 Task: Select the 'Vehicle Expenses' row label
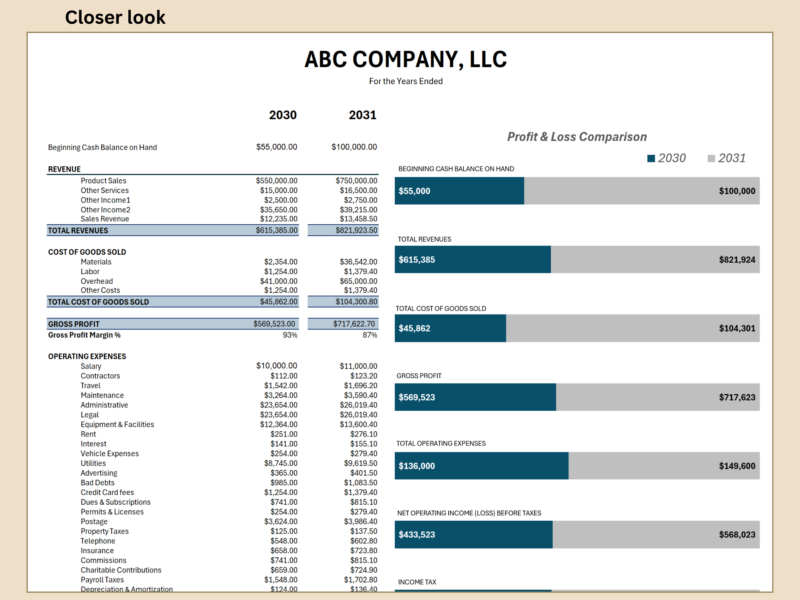tap(110, 454)
